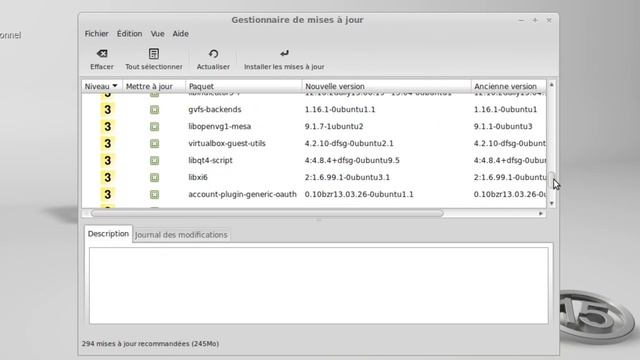Screen dimensions: 640x360
Task: Open the Fichier menu
Action: [x=96, y=34]
